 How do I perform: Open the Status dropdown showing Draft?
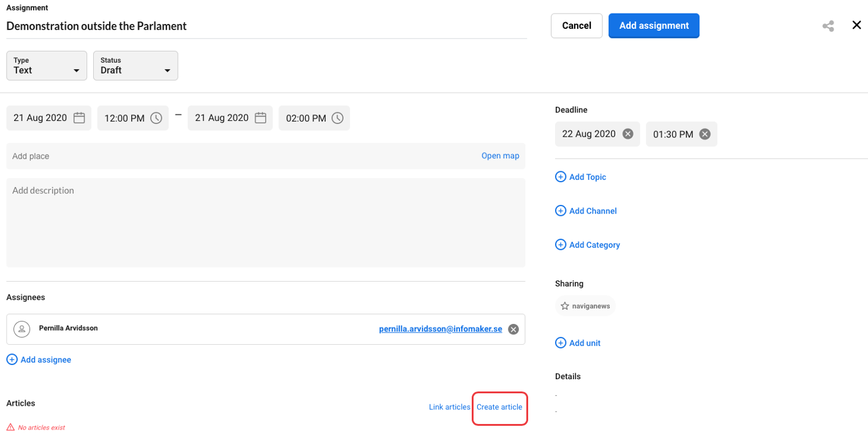pyautogui.click(x=135, y=65)
